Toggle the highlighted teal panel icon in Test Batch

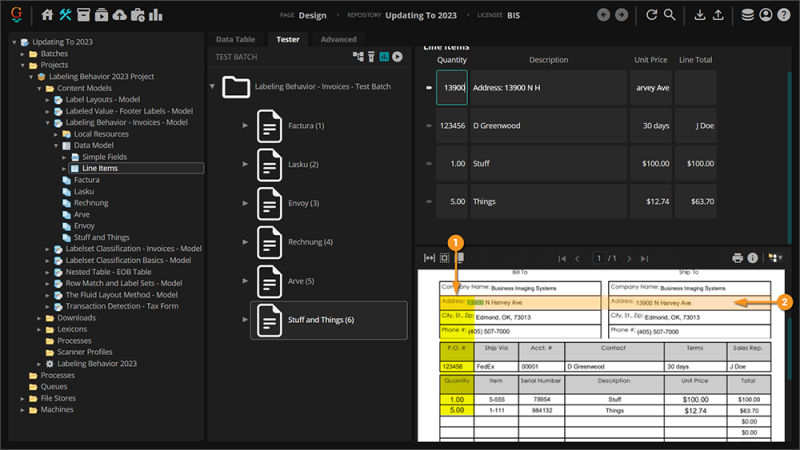pos(384,57)
